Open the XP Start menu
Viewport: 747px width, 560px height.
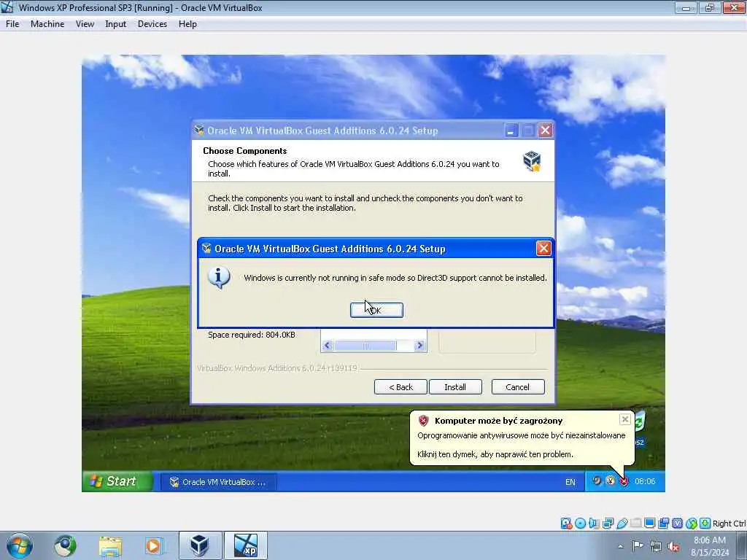coord(117,481)
